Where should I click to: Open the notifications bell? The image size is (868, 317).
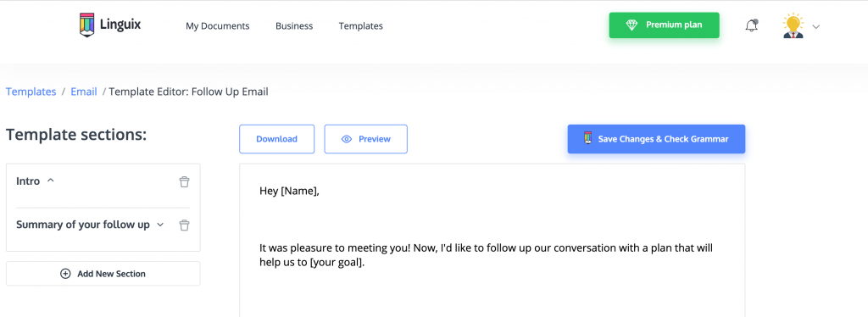pos(751,25)
